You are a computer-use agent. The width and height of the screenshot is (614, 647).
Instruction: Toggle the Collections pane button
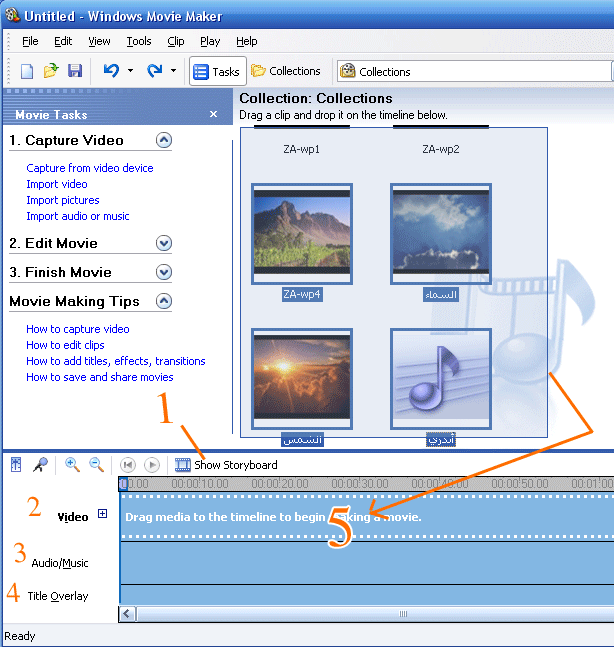286,71
